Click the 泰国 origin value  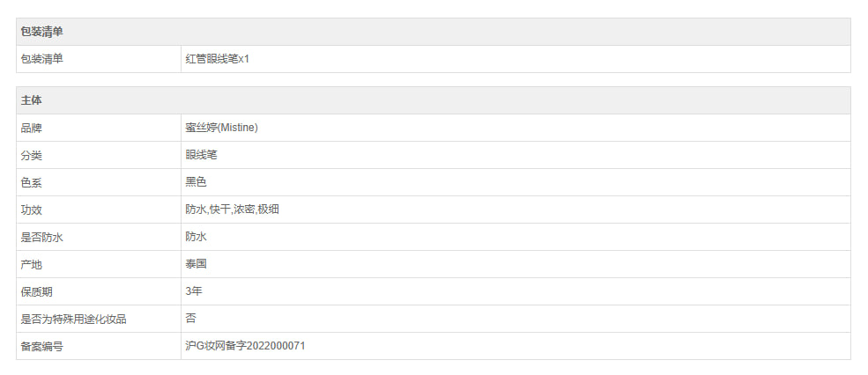pyautogui.click(x=196, y=264)
